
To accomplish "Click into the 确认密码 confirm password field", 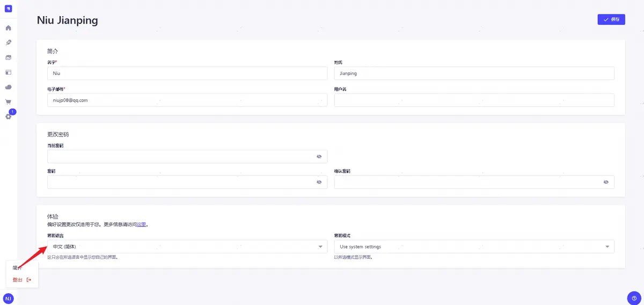I will (474, 182).
